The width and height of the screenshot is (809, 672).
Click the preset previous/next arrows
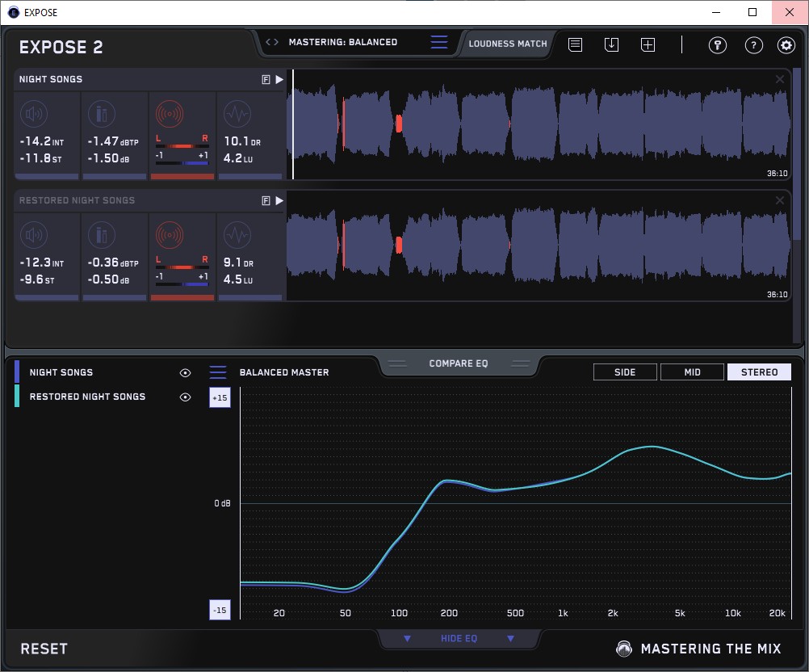pyautogui.click(x=272, y=42)
